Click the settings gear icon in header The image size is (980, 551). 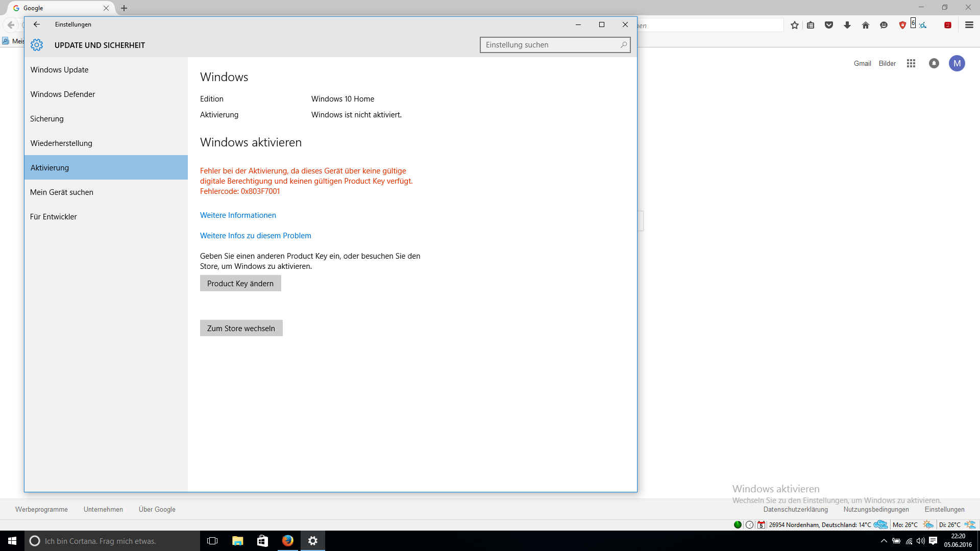[37, 45]
